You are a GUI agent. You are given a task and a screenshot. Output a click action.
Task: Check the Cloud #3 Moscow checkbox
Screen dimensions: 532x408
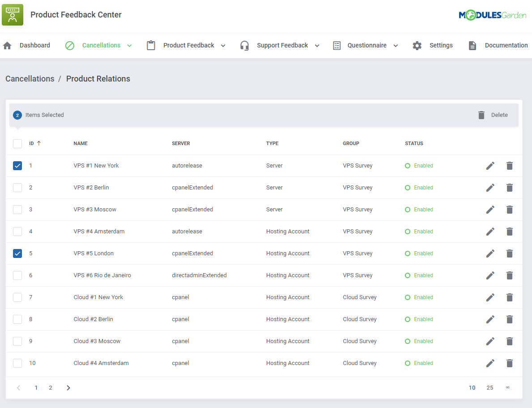coord(17,341)
